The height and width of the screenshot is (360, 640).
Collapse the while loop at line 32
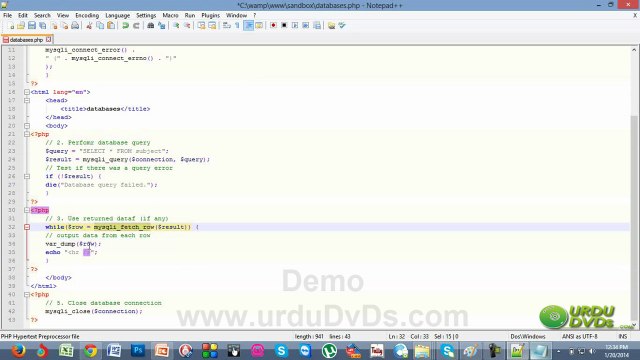27,227
